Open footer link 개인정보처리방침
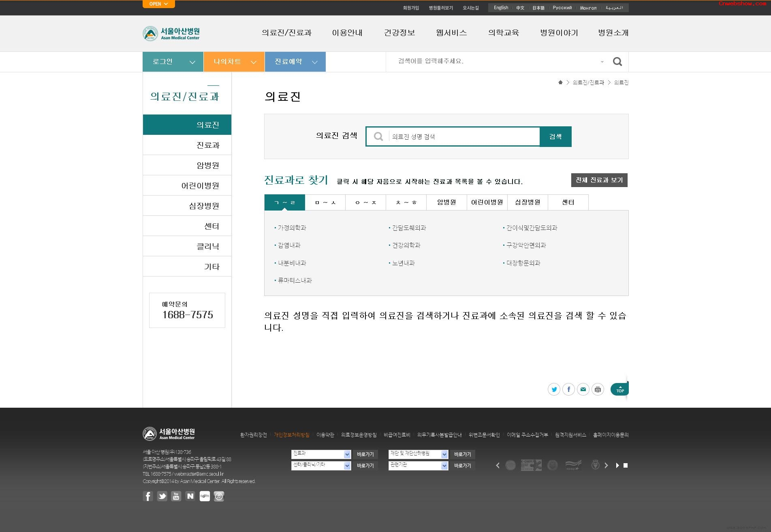The width and height of the screenshot is (771, 532). tap(292, 435)
